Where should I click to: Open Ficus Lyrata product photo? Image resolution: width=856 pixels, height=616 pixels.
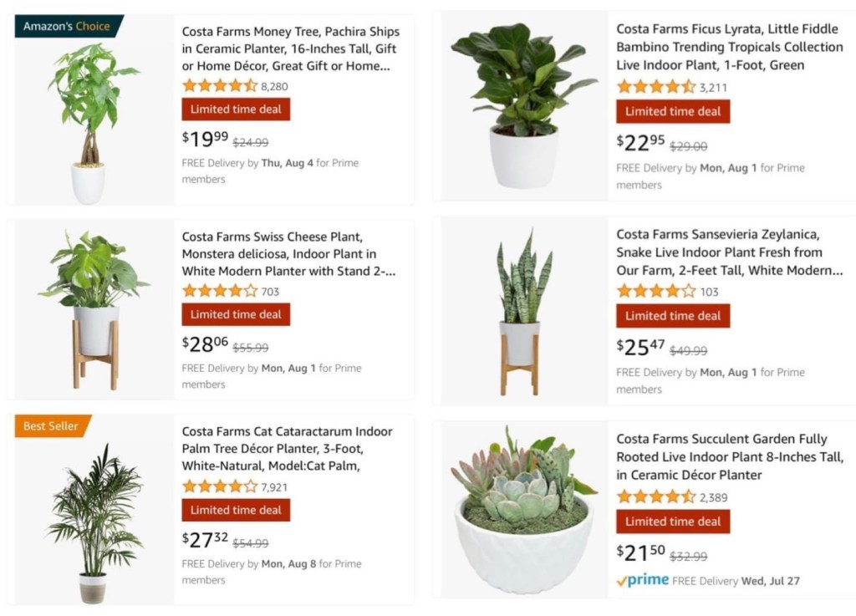tap(523, 104)
